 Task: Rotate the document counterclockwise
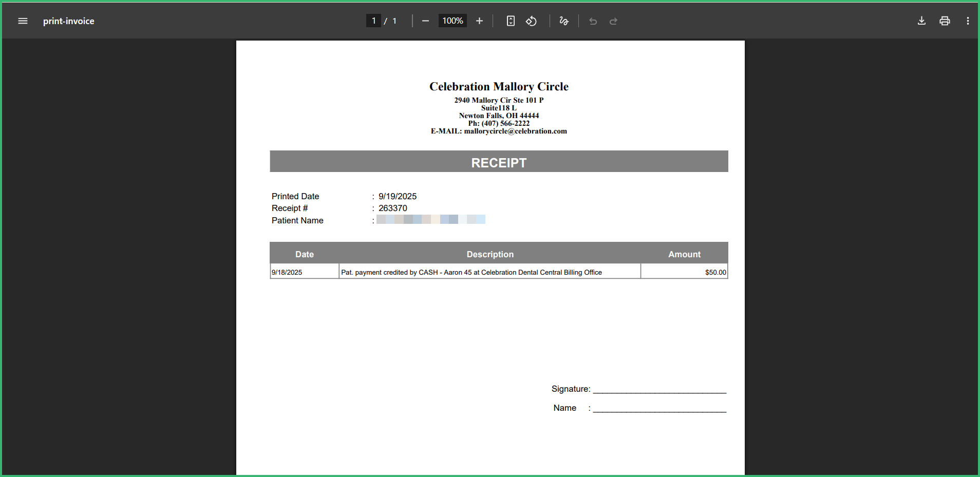[532, 21]
